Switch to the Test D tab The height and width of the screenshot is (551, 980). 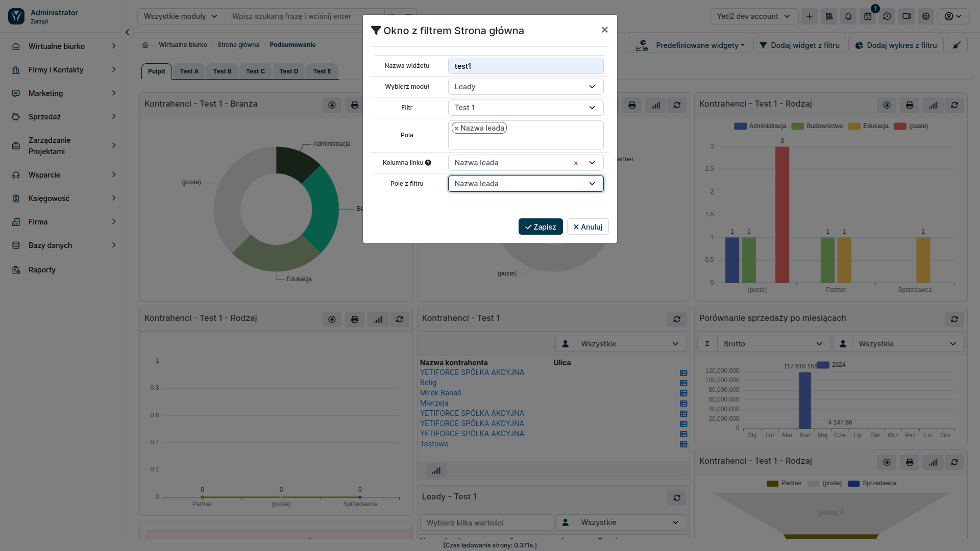[x=288, y=71]
